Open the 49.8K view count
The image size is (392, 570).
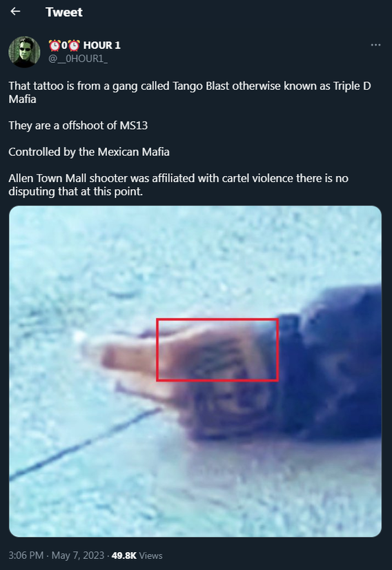124,556
